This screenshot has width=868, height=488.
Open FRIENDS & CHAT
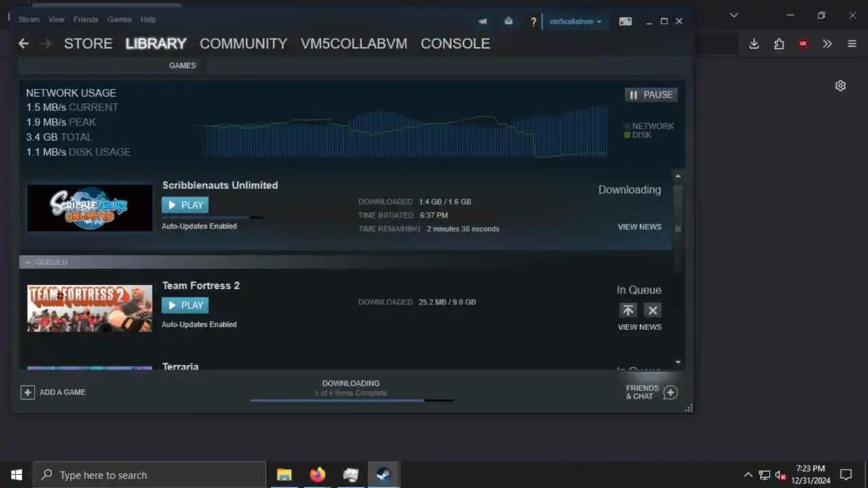652,392
